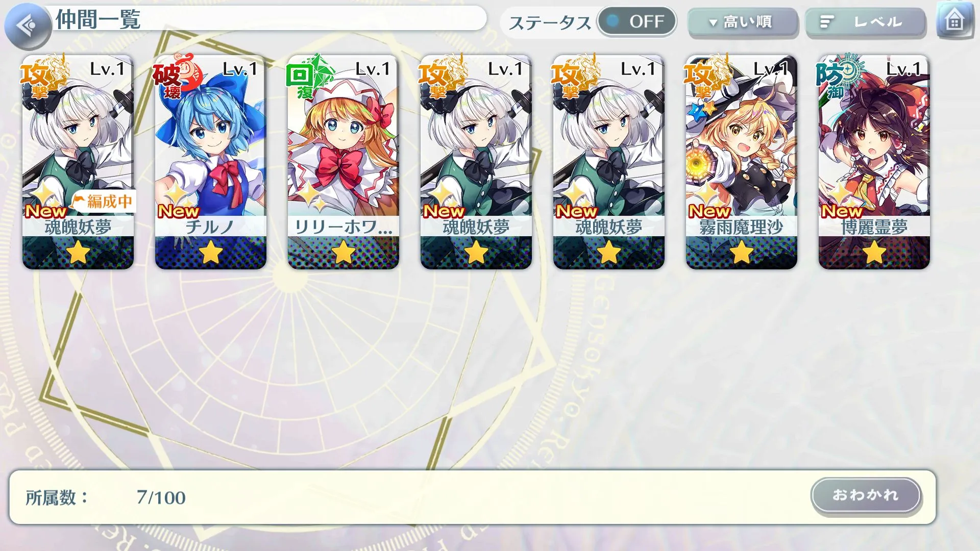Toggle the ステータス OFF switch
The width and height of the screenshot is (980, 551).
coord(637,21)
